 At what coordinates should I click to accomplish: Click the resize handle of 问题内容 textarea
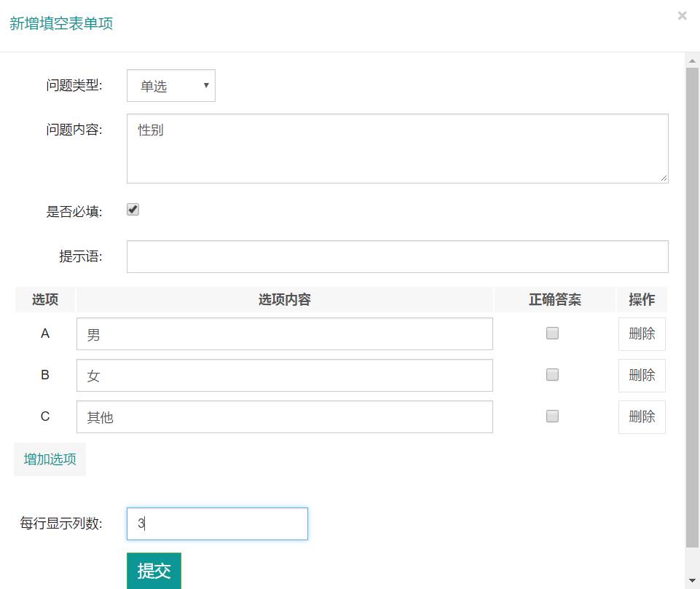pyautogui.click(x=664, y=178)
